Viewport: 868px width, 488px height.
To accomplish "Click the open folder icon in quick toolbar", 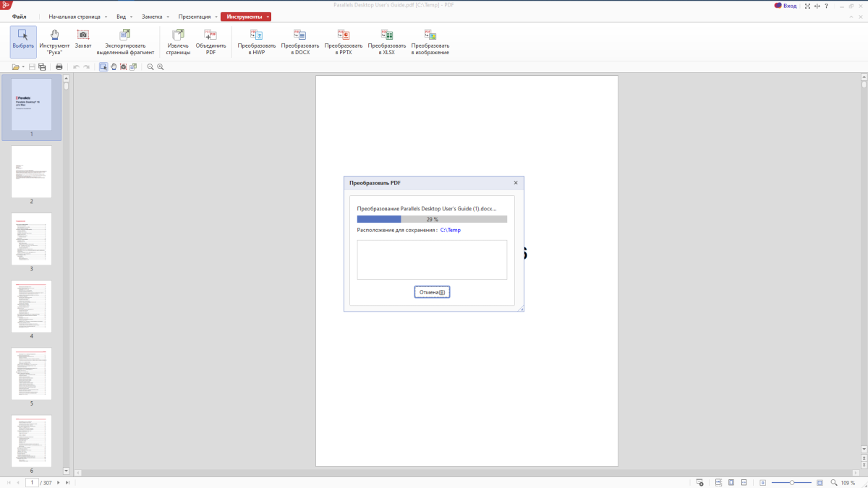I will point(15,67).
